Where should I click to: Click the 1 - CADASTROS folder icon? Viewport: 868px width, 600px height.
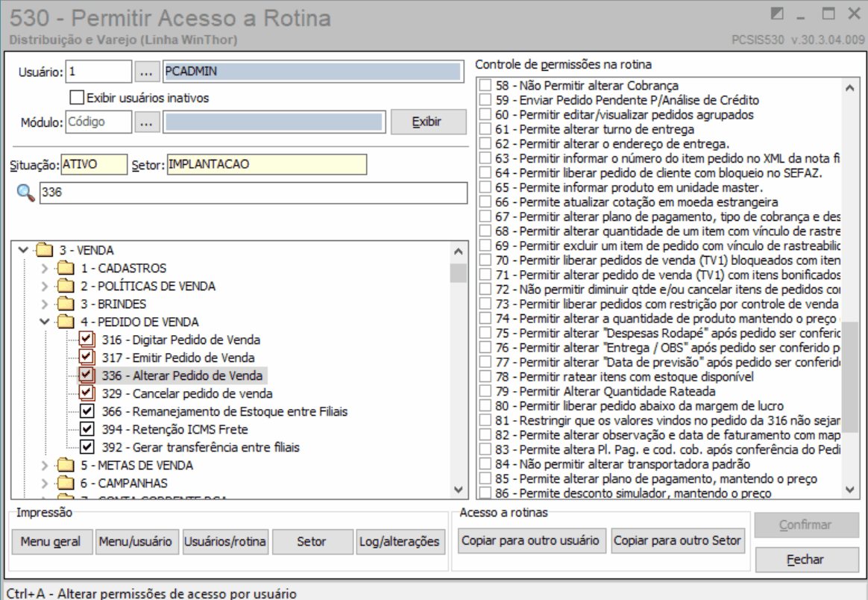pos(66,268)
